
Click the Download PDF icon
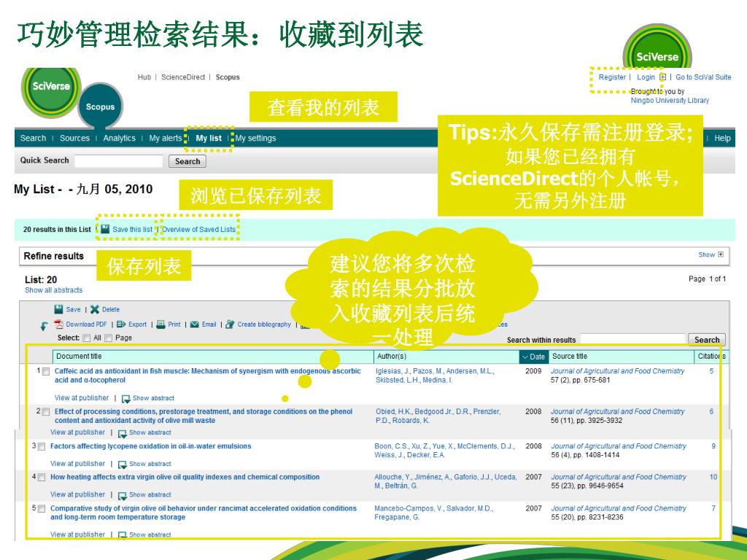click(58, 324)
